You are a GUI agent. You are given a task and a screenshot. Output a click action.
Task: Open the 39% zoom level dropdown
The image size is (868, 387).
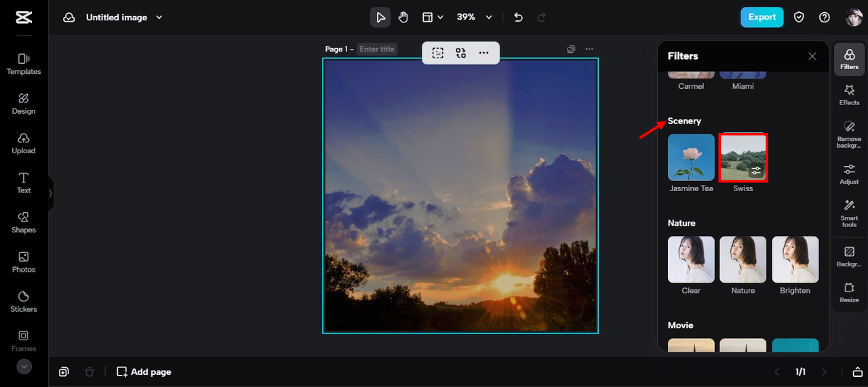[x=474, y=18]
